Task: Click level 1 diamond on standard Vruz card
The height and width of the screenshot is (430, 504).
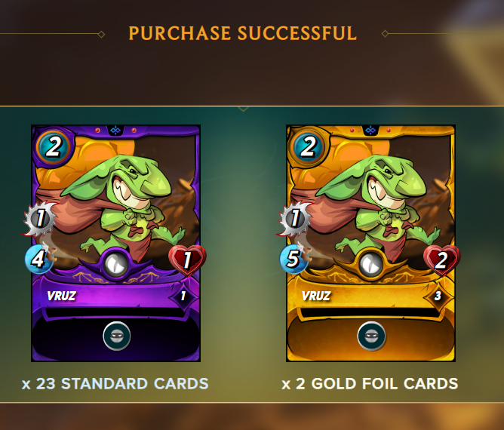Action: point(183,296)
